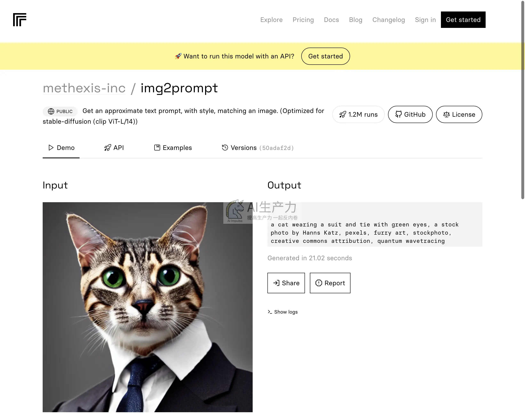Click the GitHub octocat icon
Viewport: 525px width, 420px height.
pos(398,114)
